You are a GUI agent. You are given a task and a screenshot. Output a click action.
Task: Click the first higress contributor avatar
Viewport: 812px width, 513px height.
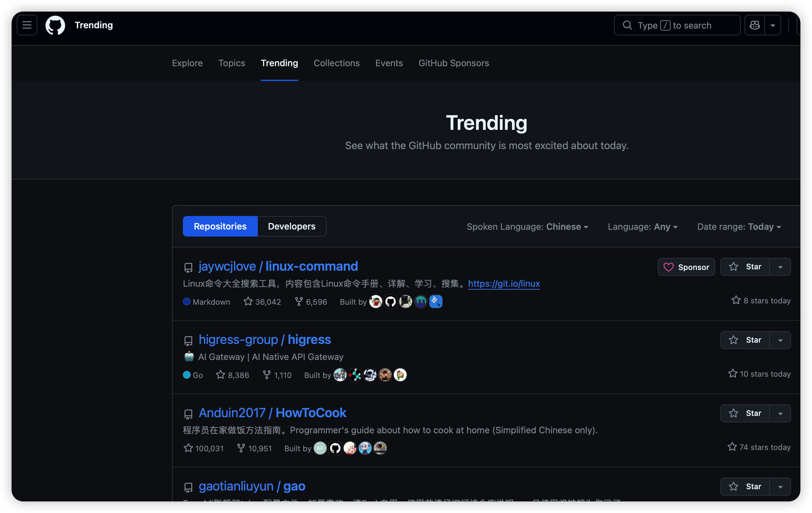coord(340,375)
